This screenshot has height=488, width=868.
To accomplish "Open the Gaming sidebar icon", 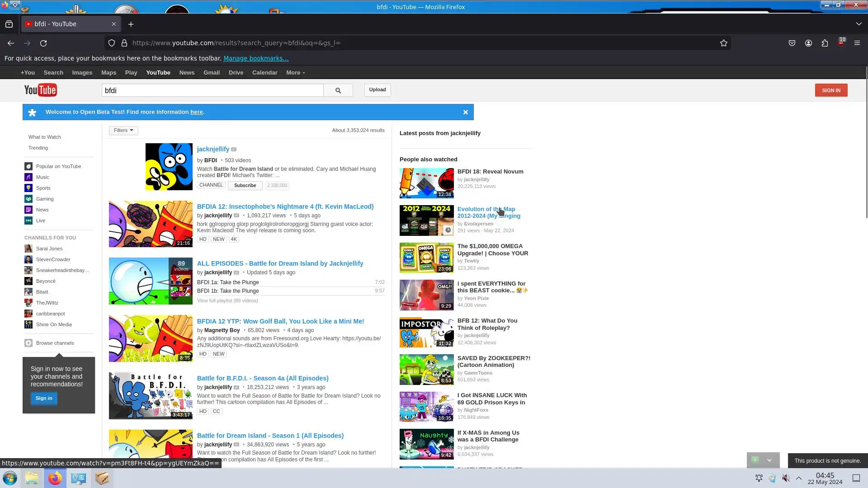I will click(28, 199).
